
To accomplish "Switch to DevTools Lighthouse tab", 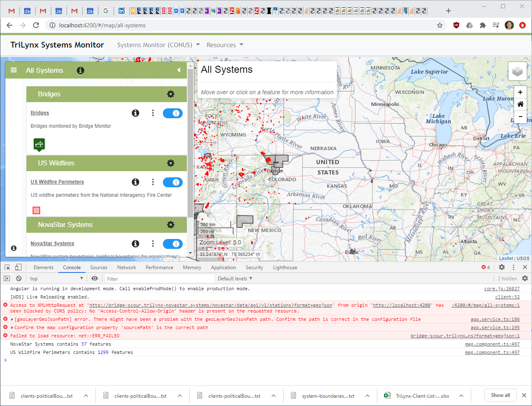I will click(x=285, y=267).
